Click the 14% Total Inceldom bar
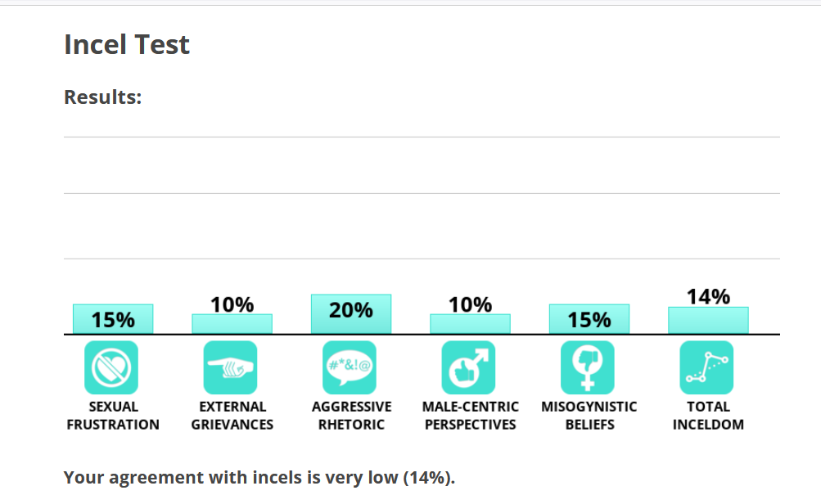 tap(708, 320)
